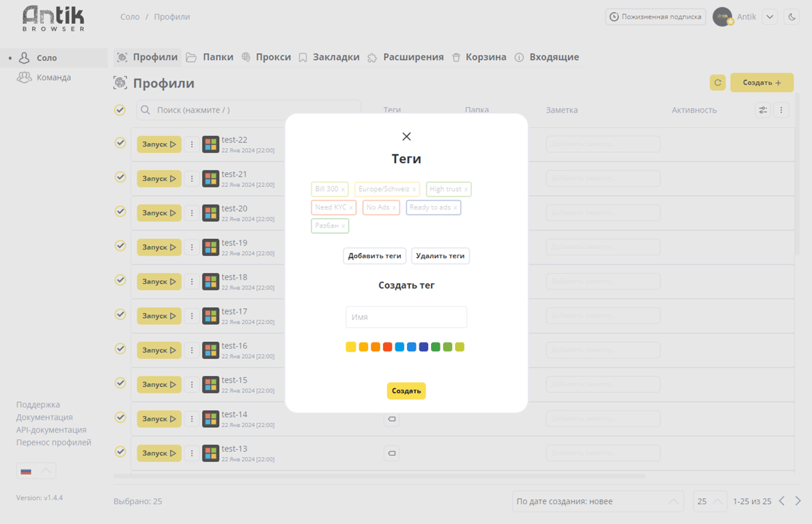Click Windows OS icon of test-16

point(211,350)
